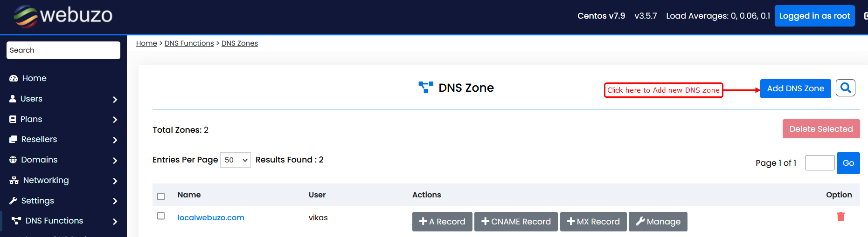Viewport: 868px width, 237px height.
Task: Click the Settings wrench icon in sidebar
Action: coord(13,201)
